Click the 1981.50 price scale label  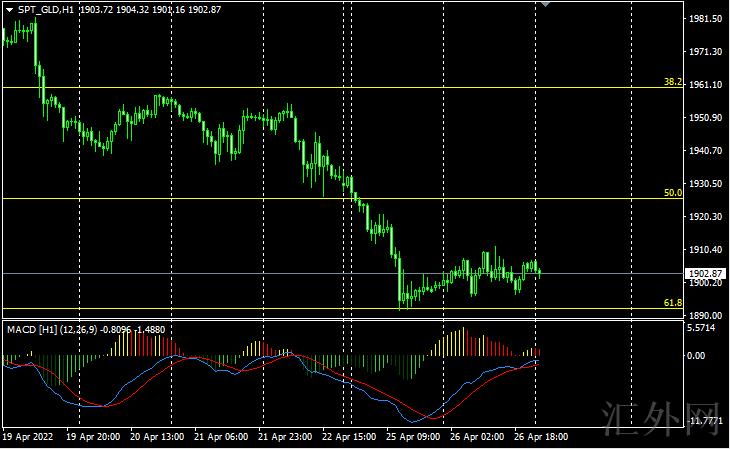[x=706, y=19]
